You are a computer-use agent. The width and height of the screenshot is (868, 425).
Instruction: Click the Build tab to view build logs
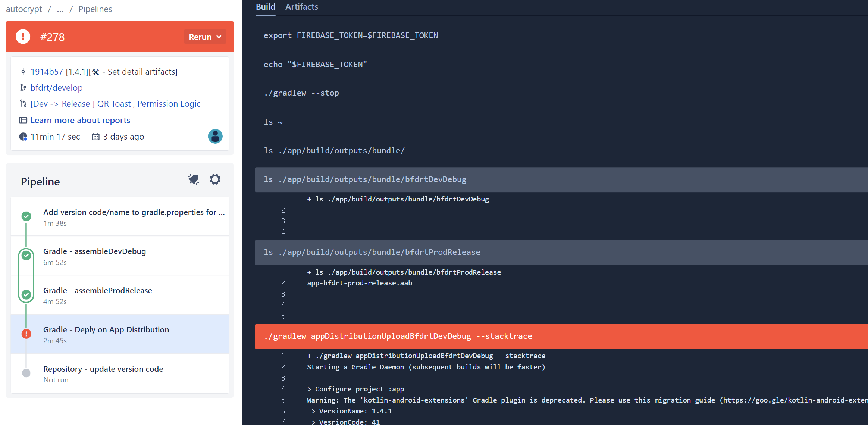pos(265,7)
